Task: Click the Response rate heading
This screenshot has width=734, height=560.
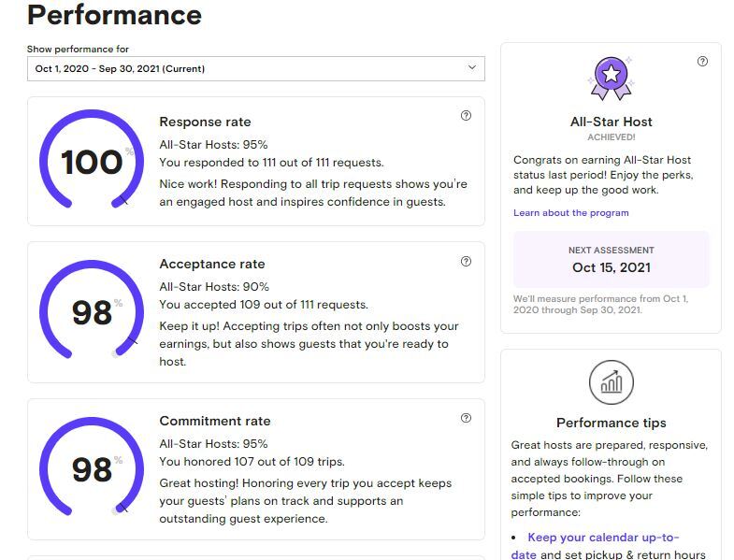Action: pyautogui.click(x=205, y=122)
